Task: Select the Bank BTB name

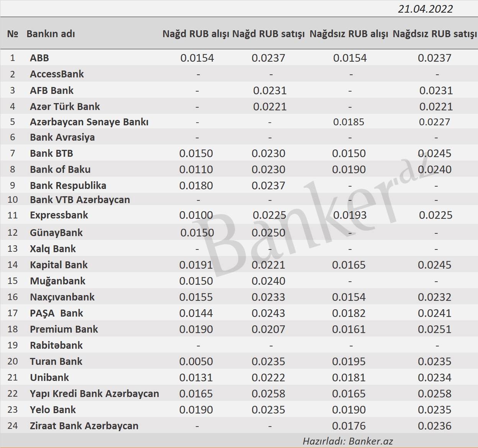Action: pyautogui.click(x=51, y=153)
